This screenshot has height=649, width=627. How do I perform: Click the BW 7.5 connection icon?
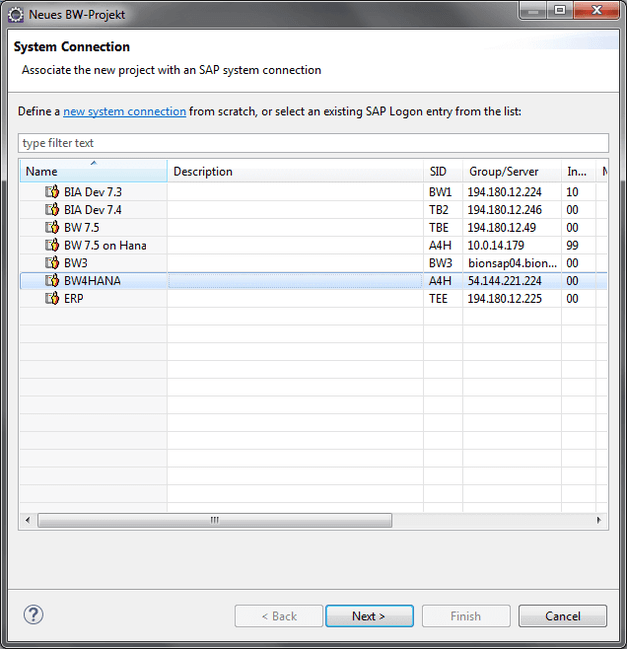[52, 227]
